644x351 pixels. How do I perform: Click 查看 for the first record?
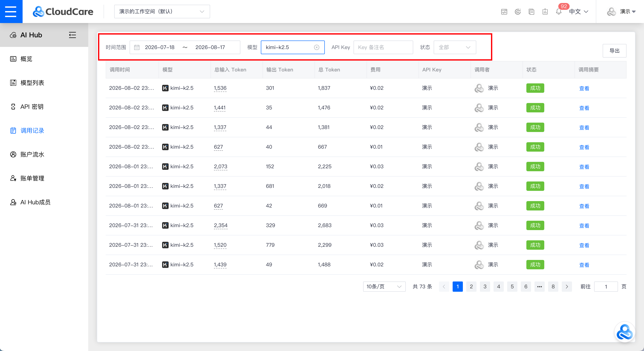click(x=584, y=88)
